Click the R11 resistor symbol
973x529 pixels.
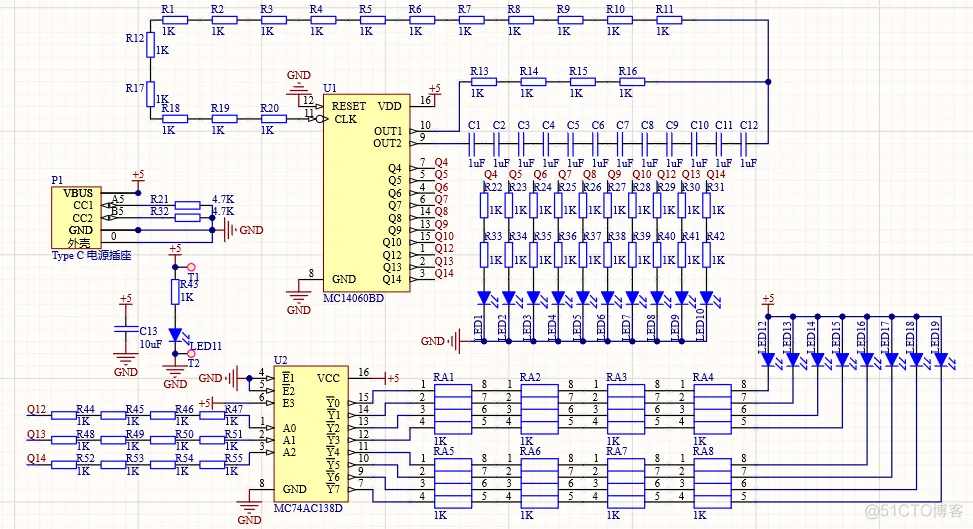pos(669,20)
